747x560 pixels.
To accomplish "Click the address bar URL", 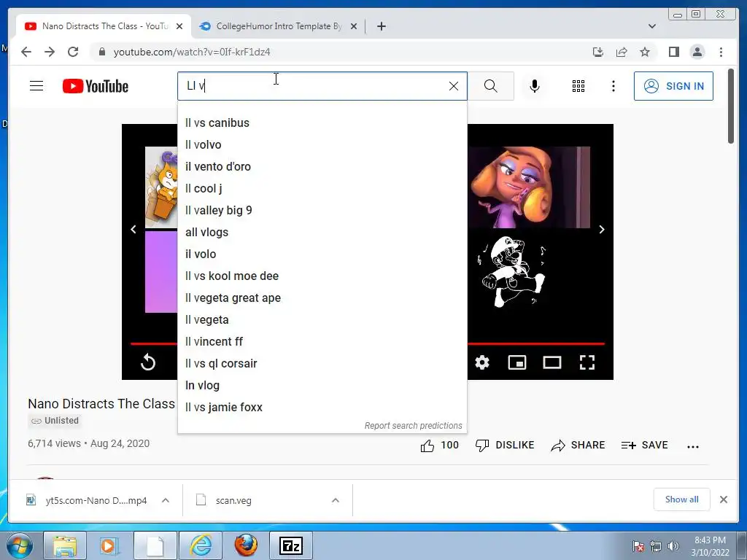I will pos(192,52).
